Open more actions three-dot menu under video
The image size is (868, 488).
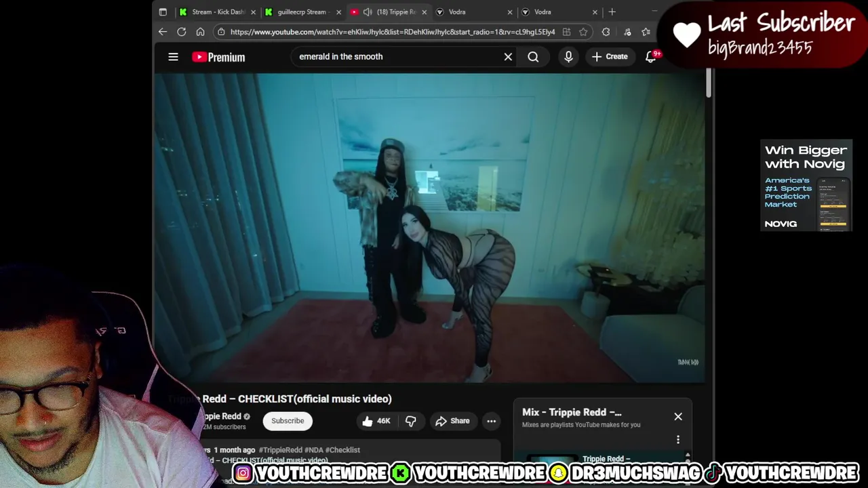[492, 421]
